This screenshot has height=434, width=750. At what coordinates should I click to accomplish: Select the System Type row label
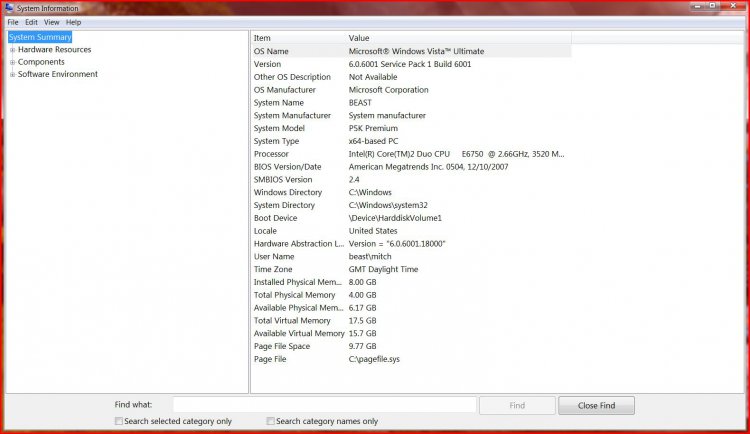(x=276, y=141)
